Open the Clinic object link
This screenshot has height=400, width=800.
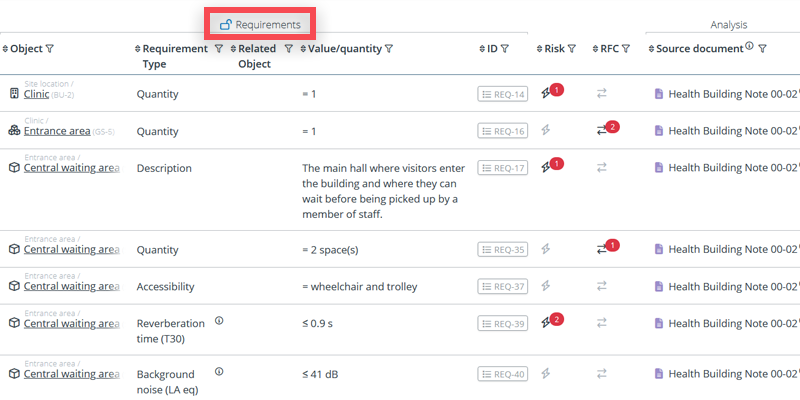click(x=36, y=94)
